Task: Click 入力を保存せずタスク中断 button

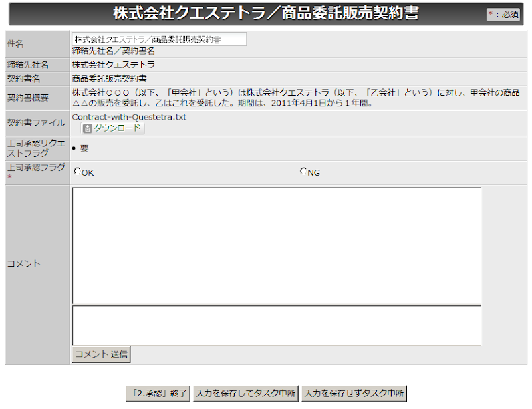Action: point(354,394)
